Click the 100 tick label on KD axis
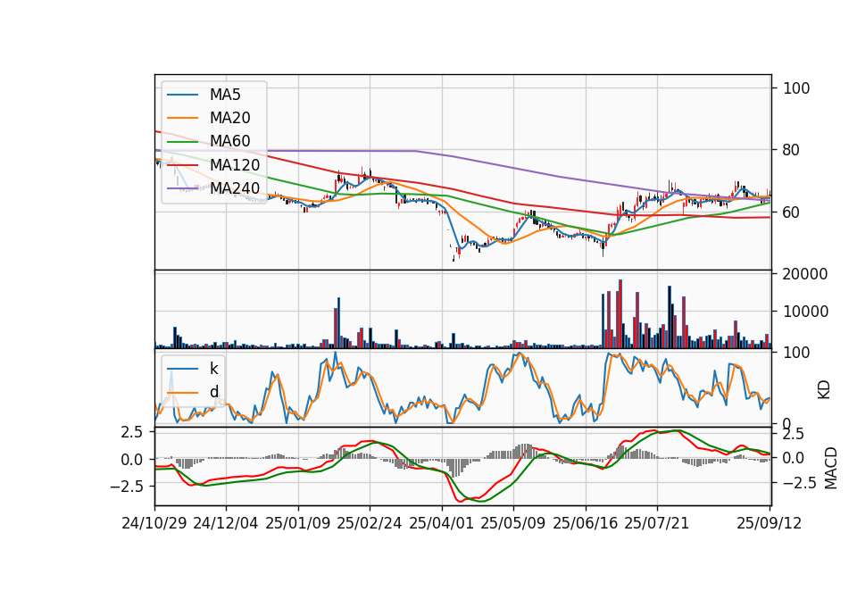This screenshot has height=616, width=857. click(796, 353)
